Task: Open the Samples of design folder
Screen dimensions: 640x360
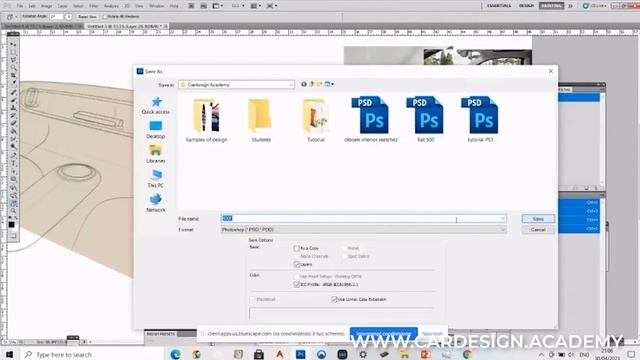Action: pos(207,120)
